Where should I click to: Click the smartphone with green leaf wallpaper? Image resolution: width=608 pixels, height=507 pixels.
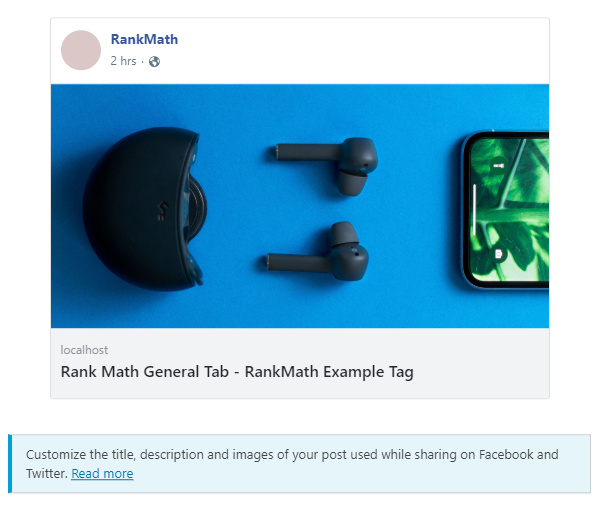[x=505, y=210]
